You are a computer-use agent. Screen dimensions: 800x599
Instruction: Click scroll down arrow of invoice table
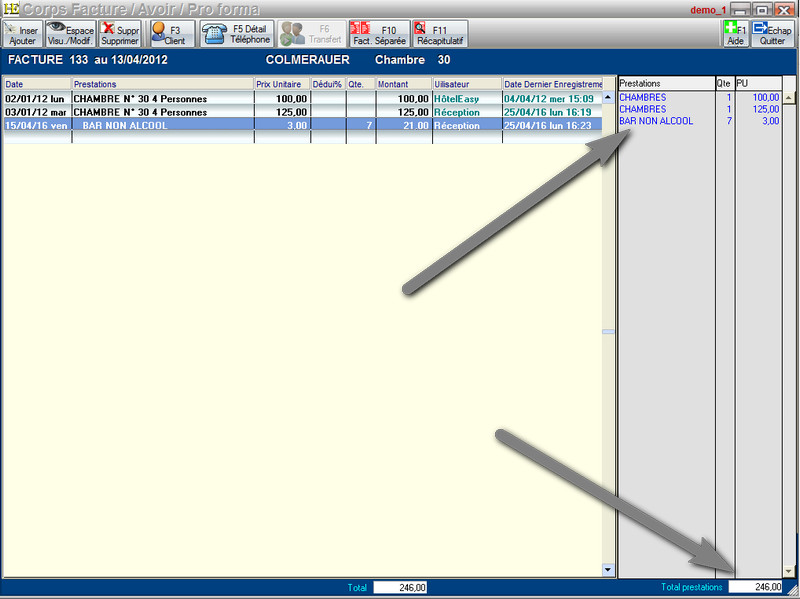(x=608, y=569)
